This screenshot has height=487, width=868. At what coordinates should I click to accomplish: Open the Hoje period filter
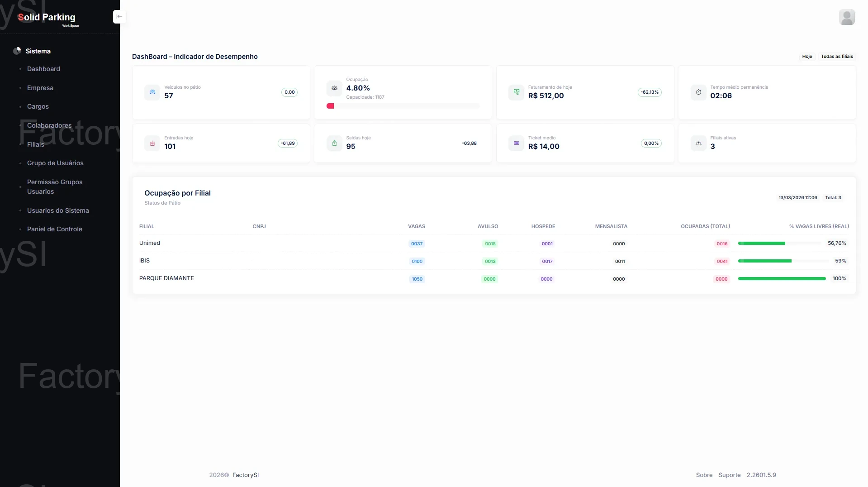[x=807, y=57]
